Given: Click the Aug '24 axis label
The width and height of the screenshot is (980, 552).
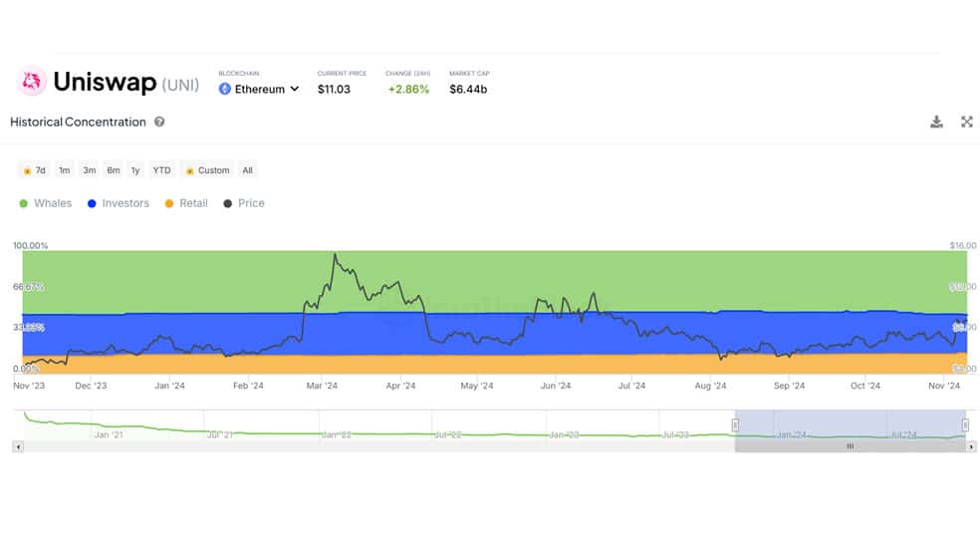Looking at the screenshot, I should tap(711, 386).
